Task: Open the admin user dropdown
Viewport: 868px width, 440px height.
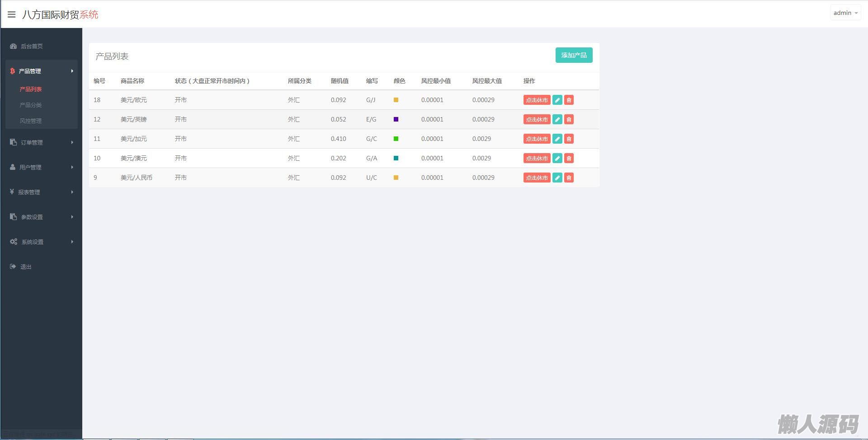Action: click(x=845, y=13)
